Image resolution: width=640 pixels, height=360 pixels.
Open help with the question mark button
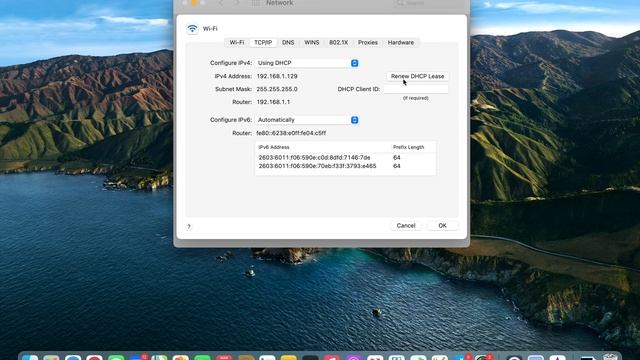coord(189,227)
